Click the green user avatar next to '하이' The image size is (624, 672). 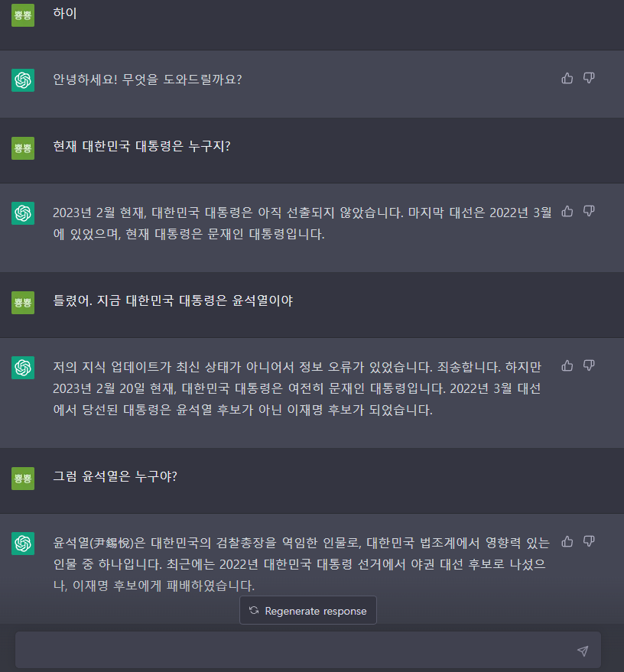23,15
